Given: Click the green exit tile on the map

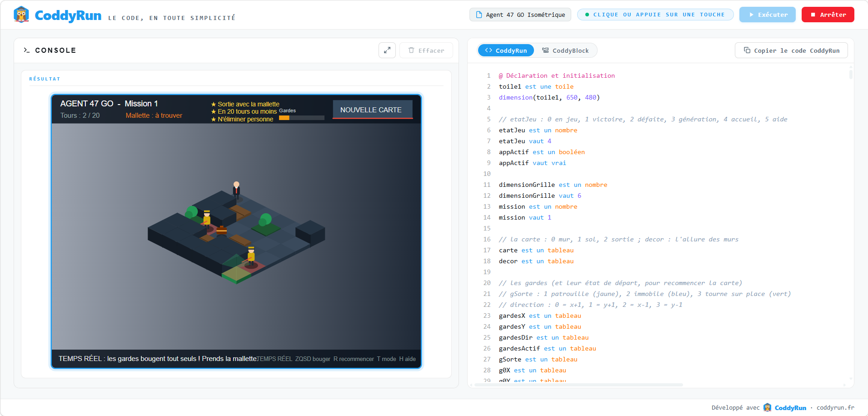Looking at the screenshot, I should click(236, 274).
